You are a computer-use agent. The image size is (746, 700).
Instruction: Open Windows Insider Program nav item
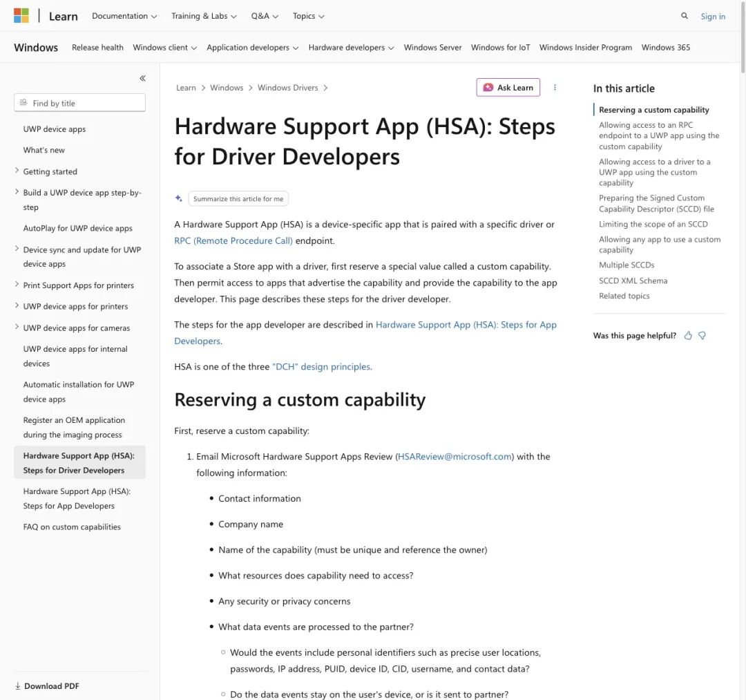pyautogui.click(x=585, y=48)
